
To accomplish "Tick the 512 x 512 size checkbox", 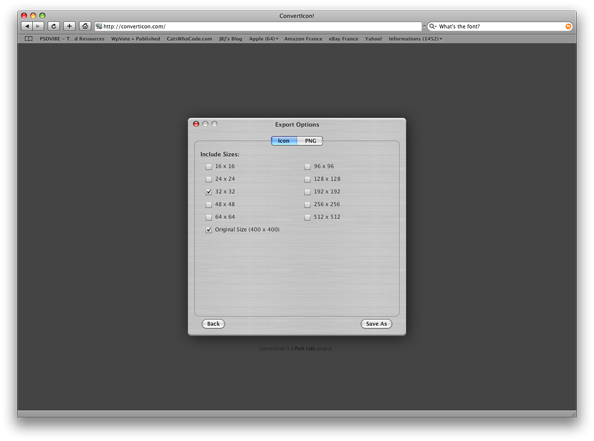I will (x=307, y=217).
